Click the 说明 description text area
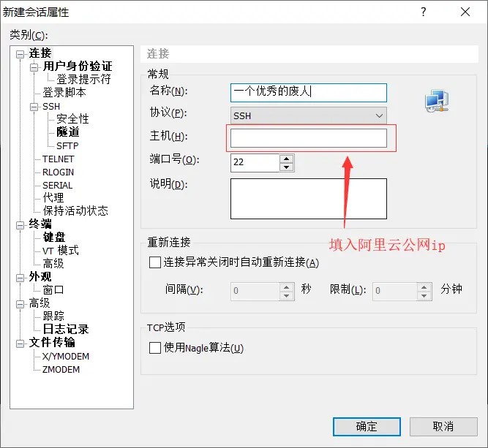This screenshot has width=488, height=448. click(309, 199)
